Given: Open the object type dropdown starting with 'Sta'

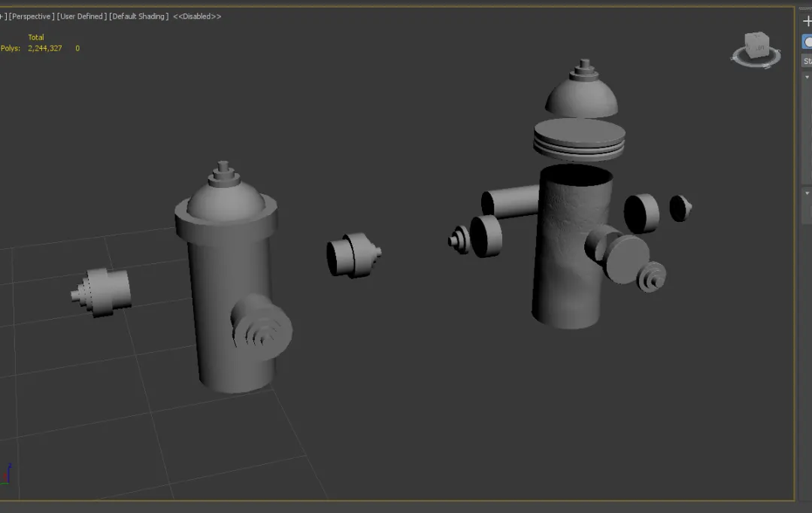Looking at the screenshot, I should pyautogui.click(x=807, y=61).
